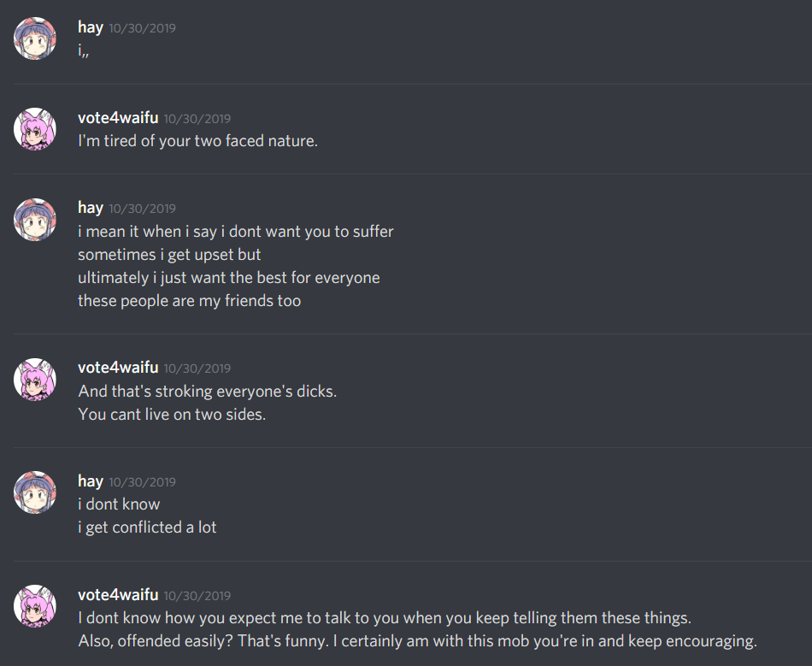812x666 pixels.
Task: Open vote4waifu username above the last message
Action: 118,595
